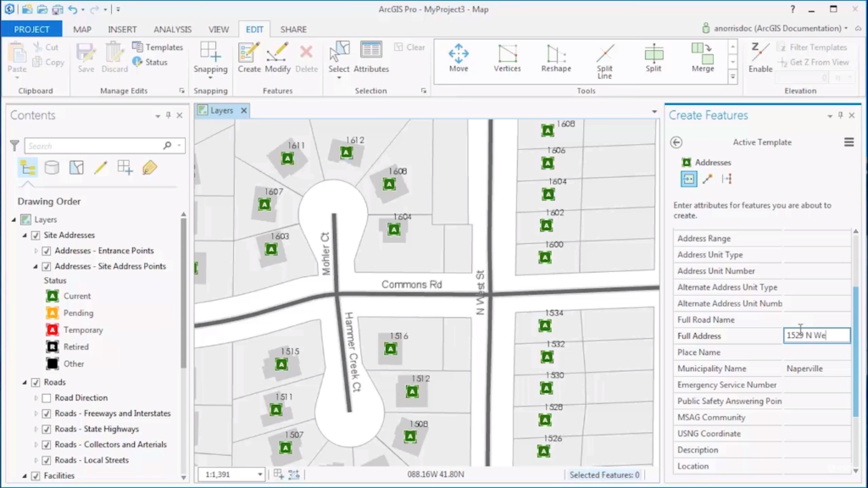This screenshot has width=868, height=488.
Task: Click the Full Address input field
Action: click(x=816, y=335)
